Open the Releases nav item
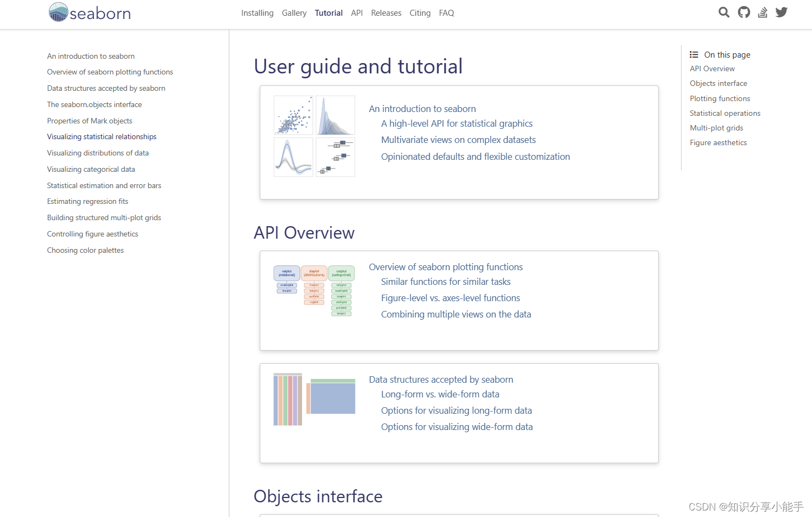 pos(386,13)
